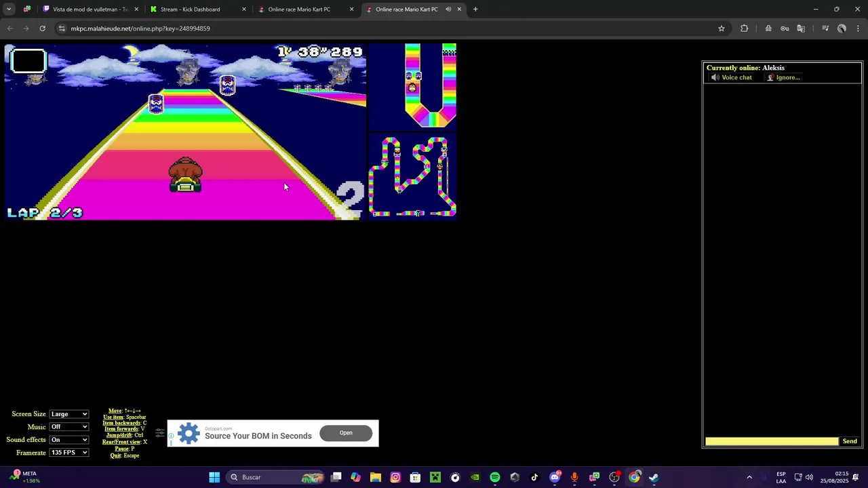Open Steam from the taskbar

pos(654,477)
